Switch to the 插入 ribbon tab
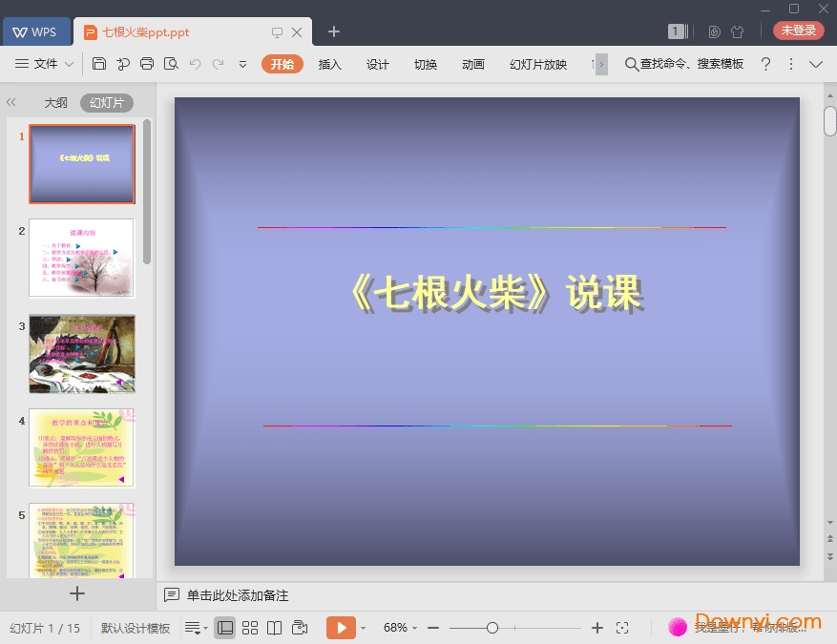Screen dimensions: 837x644 (329, 64)
